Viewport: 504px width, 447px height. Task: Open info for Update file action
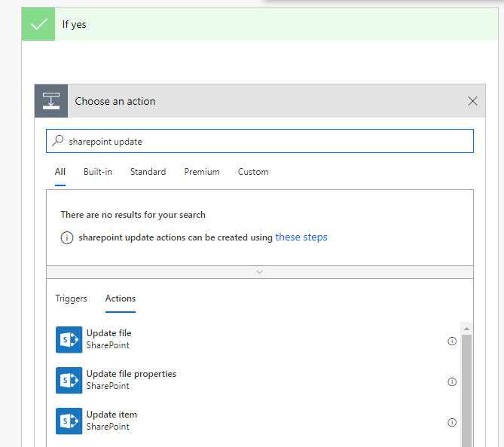tap(452, 341)
